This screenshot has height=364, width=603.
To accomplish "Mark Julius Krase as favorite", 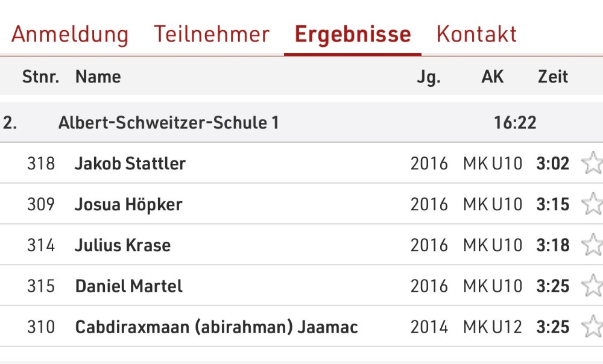I will pos(592,245).
